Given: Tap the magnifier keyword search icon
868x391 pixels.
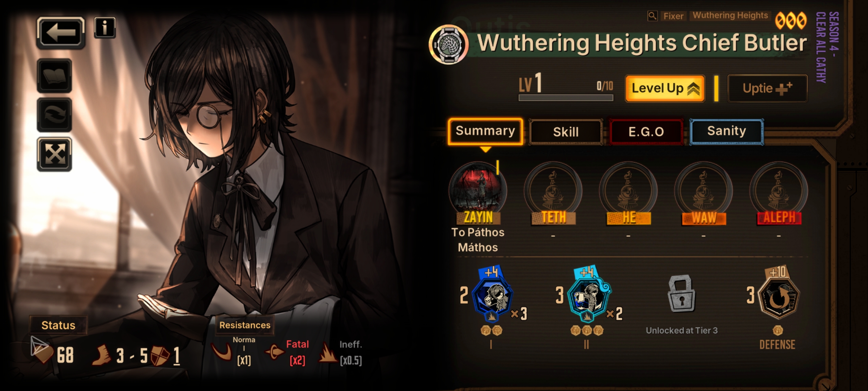Looking at the screenshot, I should pyautogui.click(x=652, y=16).
